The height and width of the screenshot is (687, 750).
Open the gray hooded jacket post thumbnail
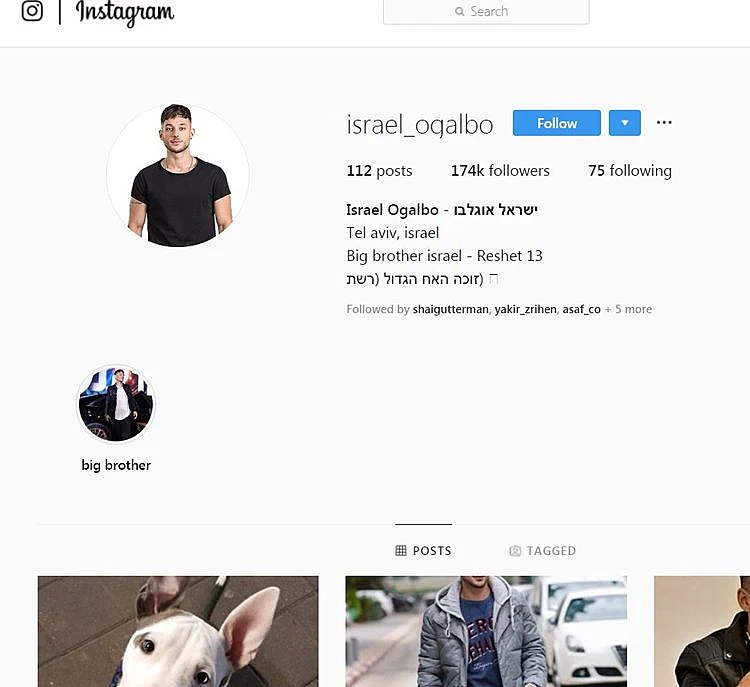[486, 632]
